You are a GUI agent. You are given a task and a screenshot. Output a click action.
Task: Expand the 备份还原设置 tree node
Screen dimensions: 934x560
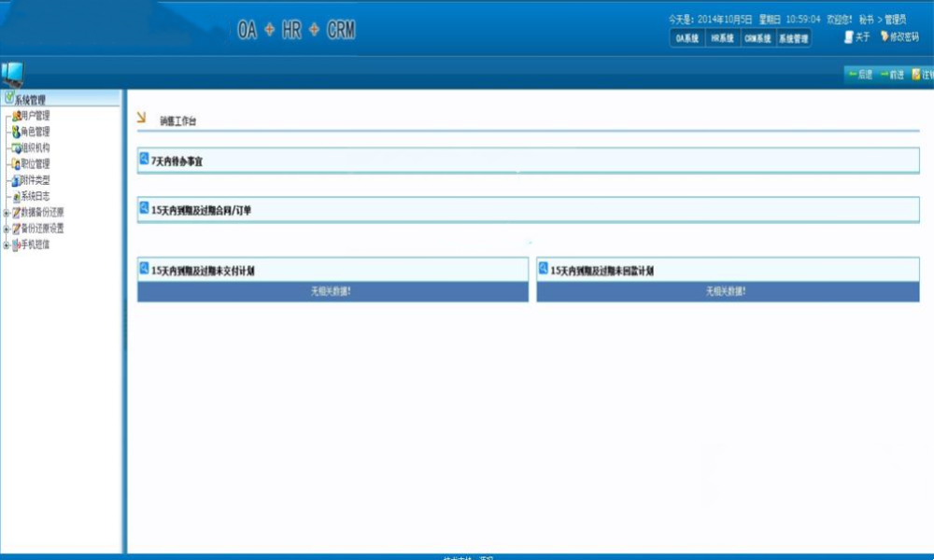click(6, 229)
